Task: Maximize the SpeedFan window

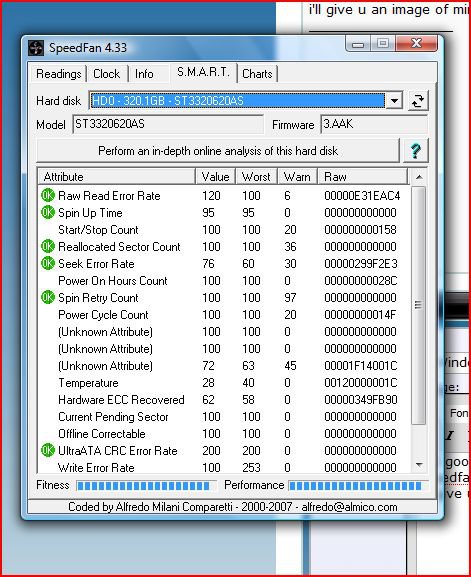Action: coord(383,44)
